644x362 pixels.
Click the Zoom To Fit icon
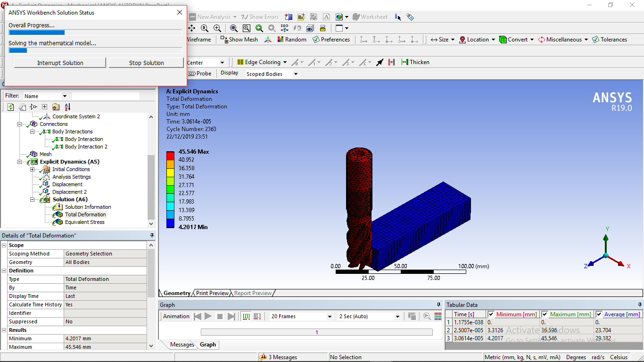click(x=234, y=28)
